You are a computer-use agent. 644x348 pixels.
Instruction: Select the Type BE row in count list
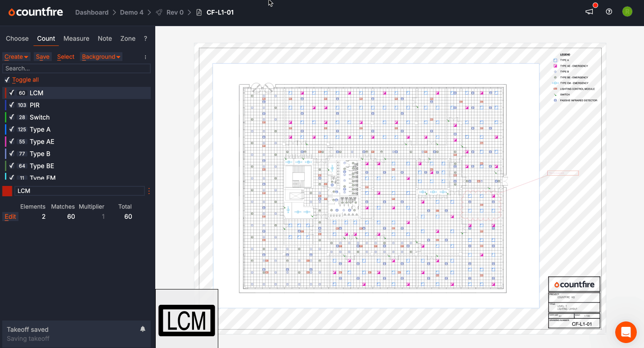pyautogui.click(x=77, y=166)
